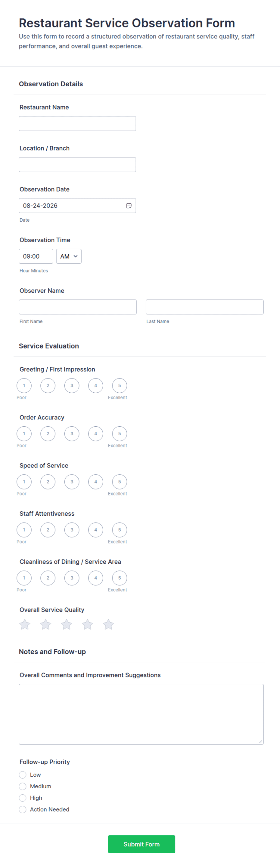Rate Greeting / First Impression as 5
This screenshot has height=868, width=280.
(x=120, y=385)
